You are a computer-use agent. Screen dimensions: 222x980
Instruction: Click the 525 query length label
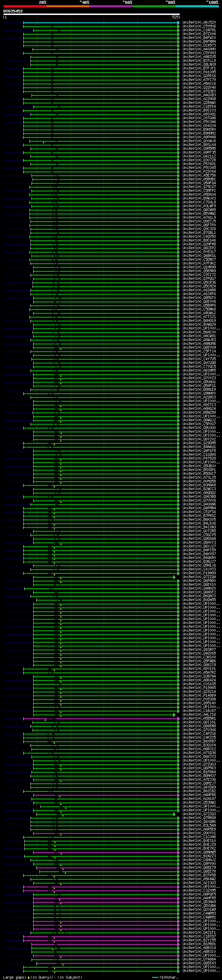coord(175,17)
